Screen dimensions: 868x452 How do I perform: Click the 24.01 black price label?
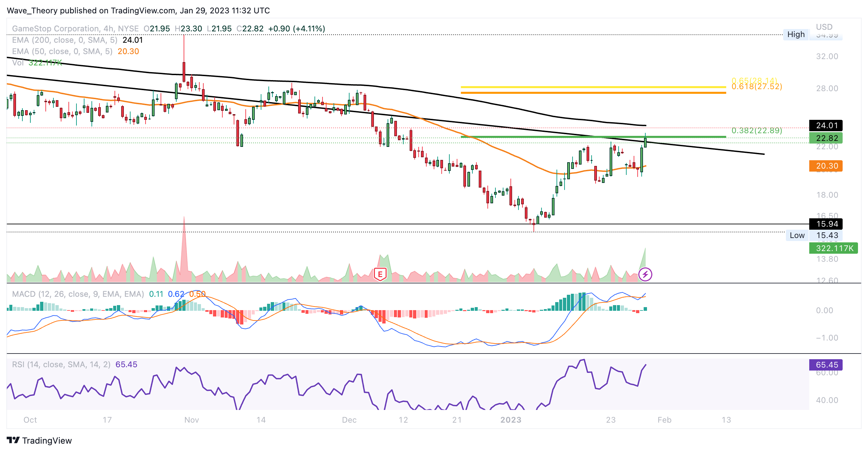825,126
